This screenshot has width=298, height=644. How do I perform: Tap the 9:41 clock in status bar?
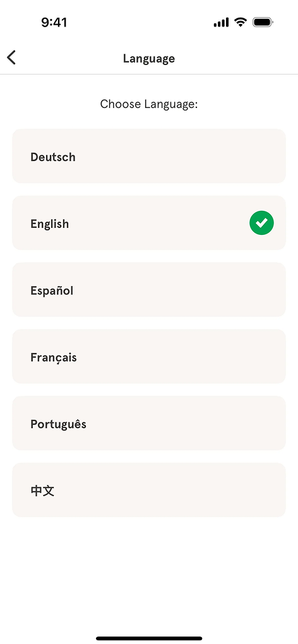click(x=54, y=23)
